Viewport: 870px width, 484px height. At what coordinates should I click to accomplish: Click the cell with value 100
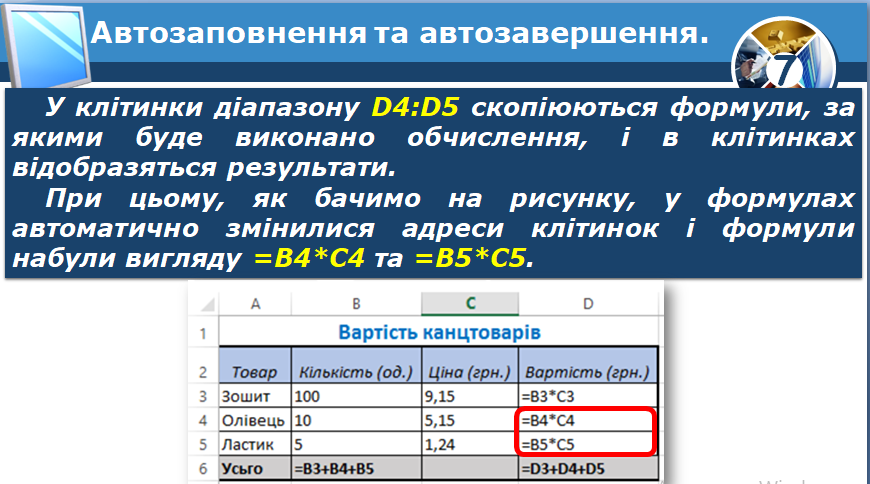[356, 396]
